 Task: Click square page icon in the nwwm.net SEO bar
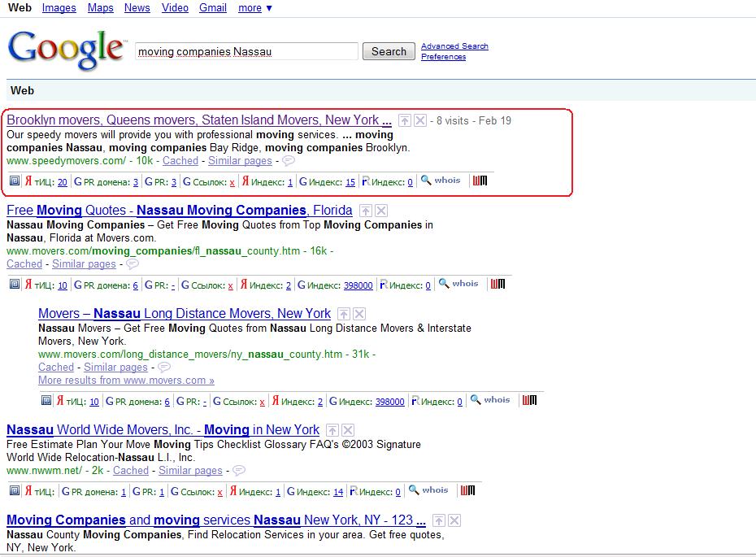point(15,490)
